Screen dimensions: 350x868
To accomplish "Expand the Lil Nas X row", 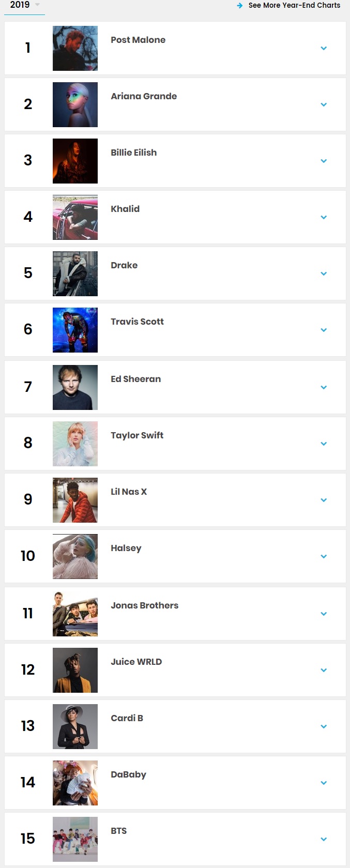I will tap(324, 500).
